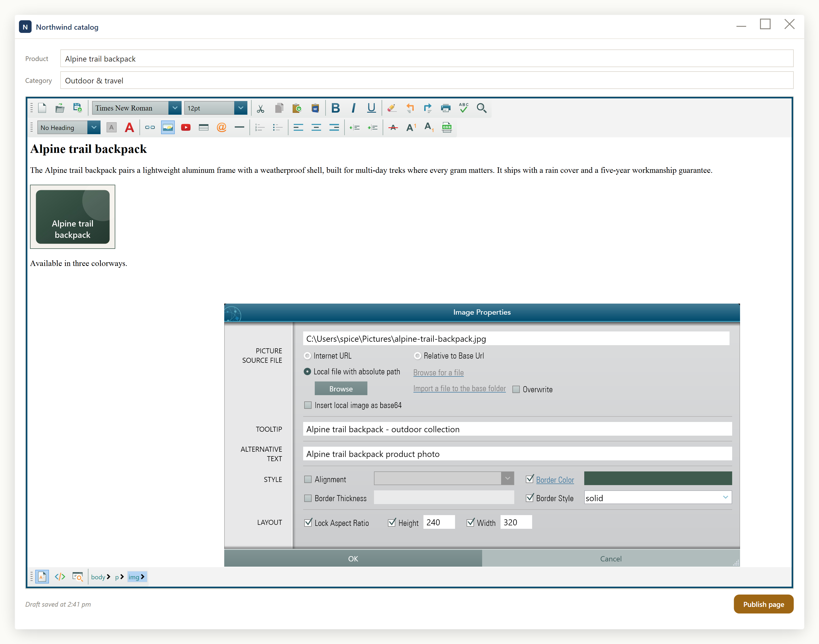Select the backpack image in the editor
819x644 pixels.
[72, 217]
